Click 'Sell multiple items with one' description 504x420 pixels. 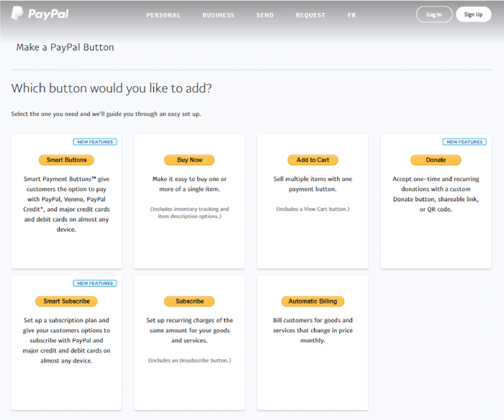point(312,184)
